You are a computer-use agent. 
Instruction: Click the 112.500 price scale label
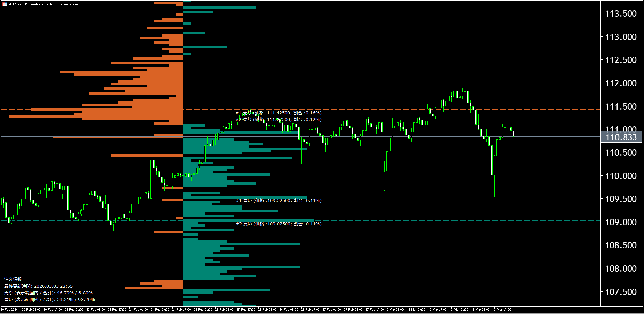(x=621, y=60)
